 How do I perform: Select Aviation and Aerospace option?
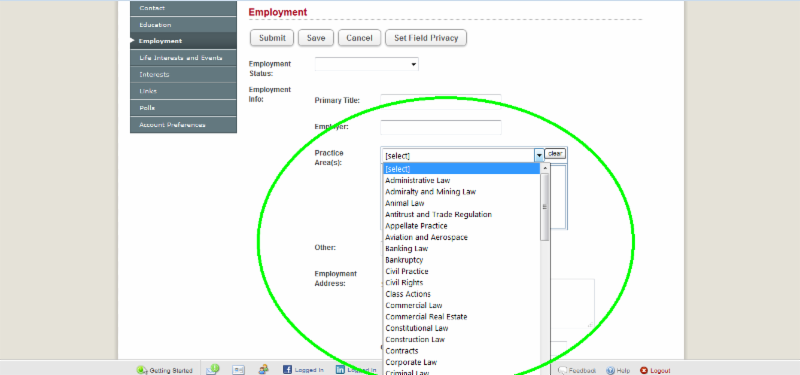click(x=461, y=237)
